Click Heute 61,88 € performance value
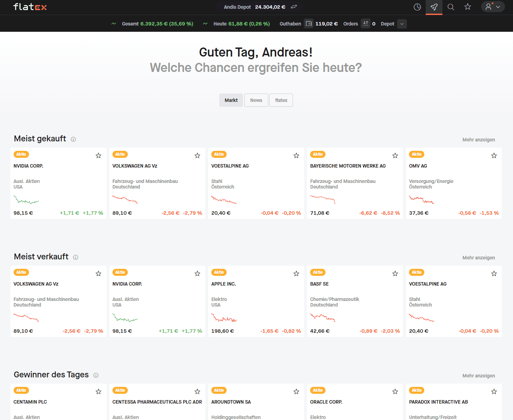 click(249, 24)
